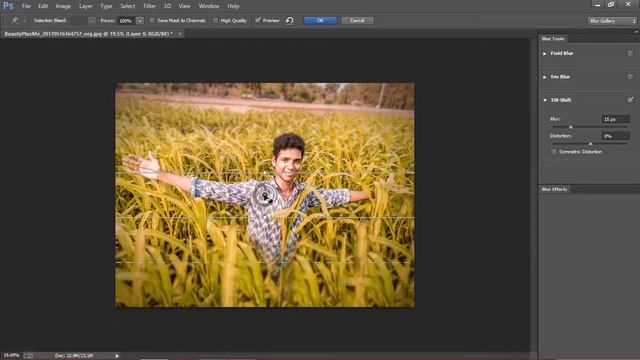Open the File menu
Viewport: 640px width, 360px height.
26,6
